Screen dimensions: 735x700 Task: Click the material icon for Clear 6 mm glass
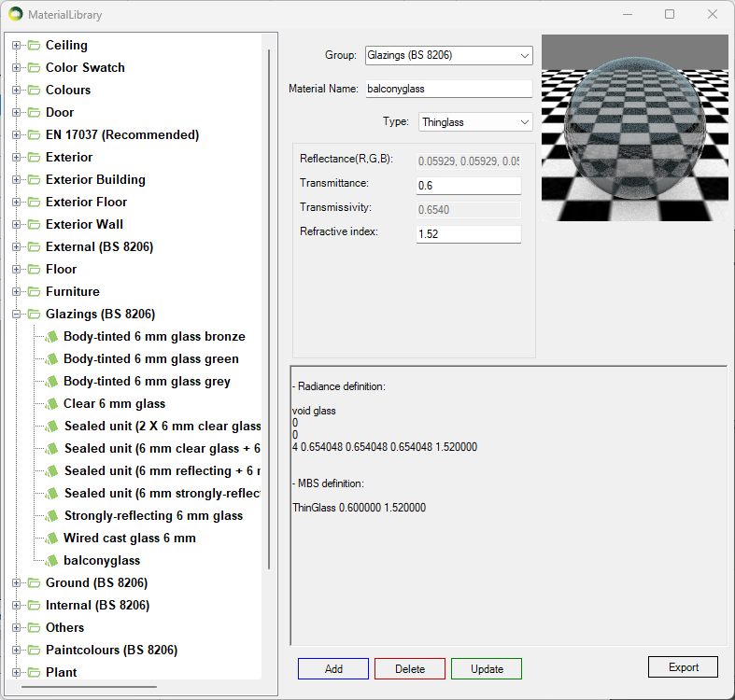(x=52, y=403)
